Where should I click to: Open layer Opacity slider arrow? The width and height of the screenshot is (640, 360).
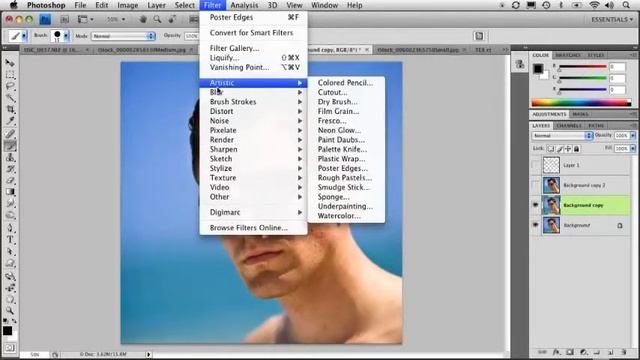click(633, 136)
